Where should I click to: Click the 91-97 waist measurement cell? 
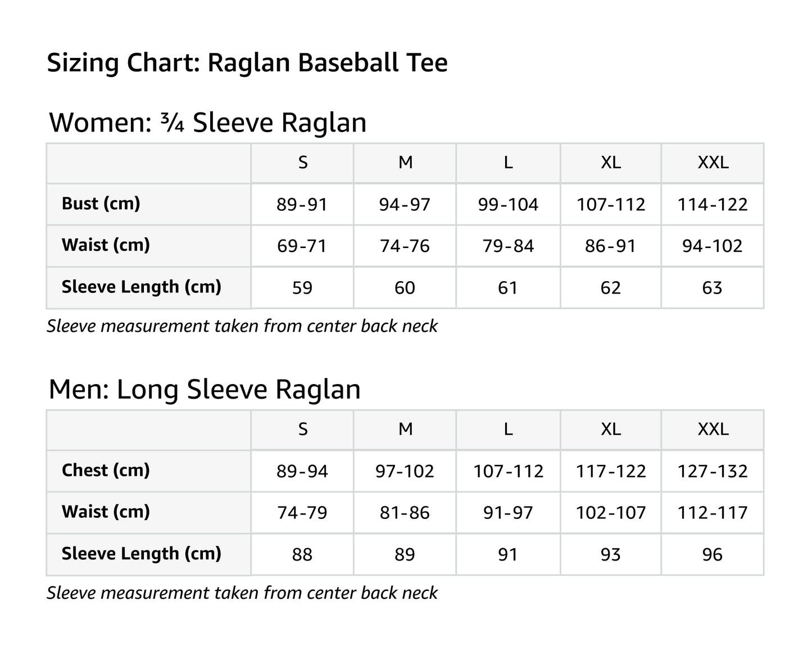[x=508, y=513]
